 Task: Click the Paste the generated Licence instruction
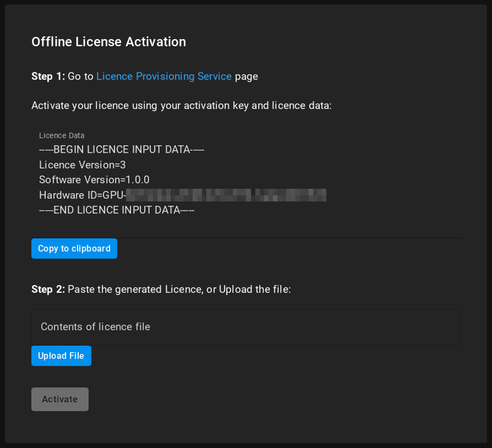click(179, 289)
